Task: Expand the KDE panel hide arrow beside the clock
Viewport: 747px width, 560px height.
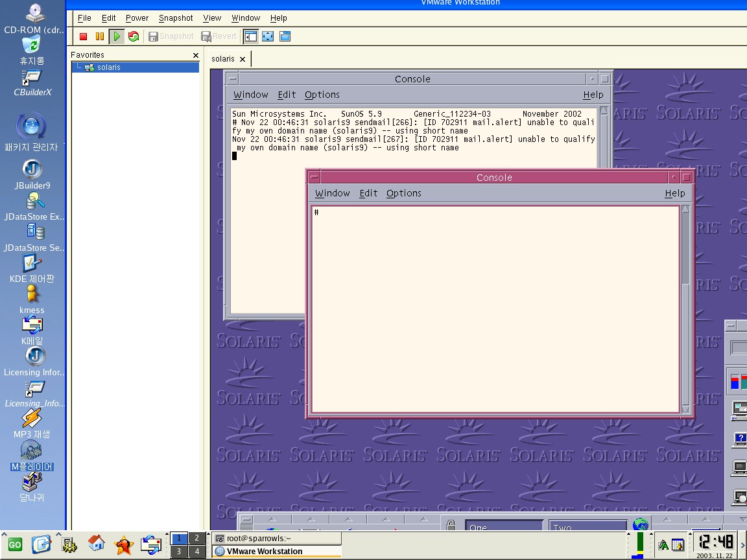Action: 742,544
